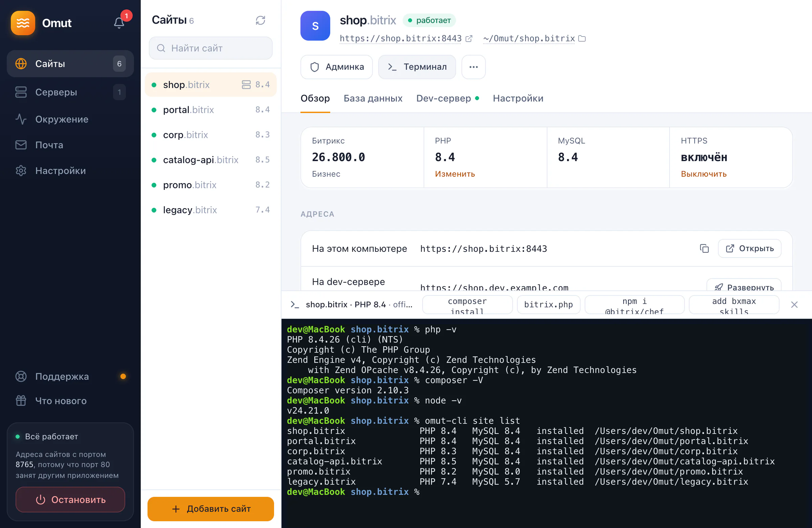This screenshot has height=528, width=812.
Task: Select corp.bitrix in the sites list
Action: [x=210, y=135]
